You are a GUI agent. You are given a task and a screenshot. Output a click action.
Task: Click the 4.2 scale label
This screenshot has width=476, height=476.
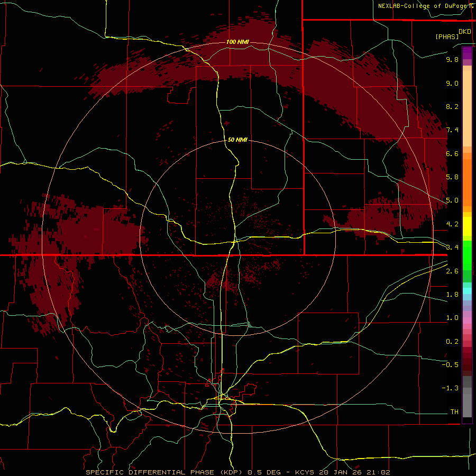pos(452,224)
